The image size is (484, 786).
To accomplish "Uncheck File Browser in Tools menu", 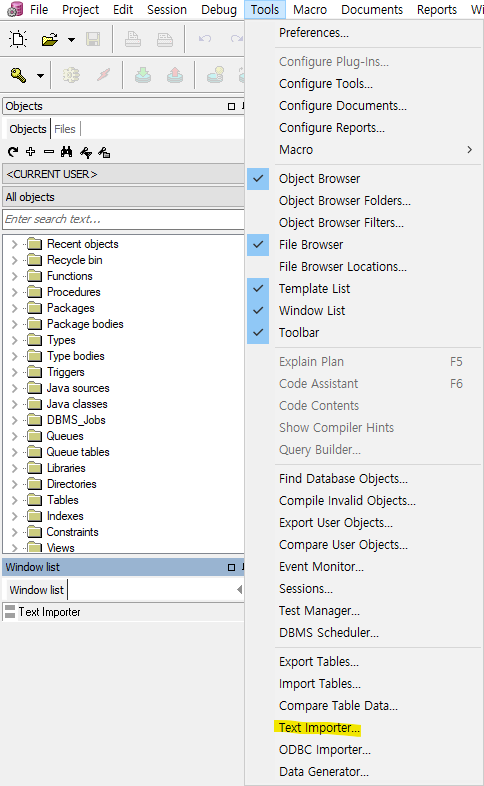I will point(258,245).
